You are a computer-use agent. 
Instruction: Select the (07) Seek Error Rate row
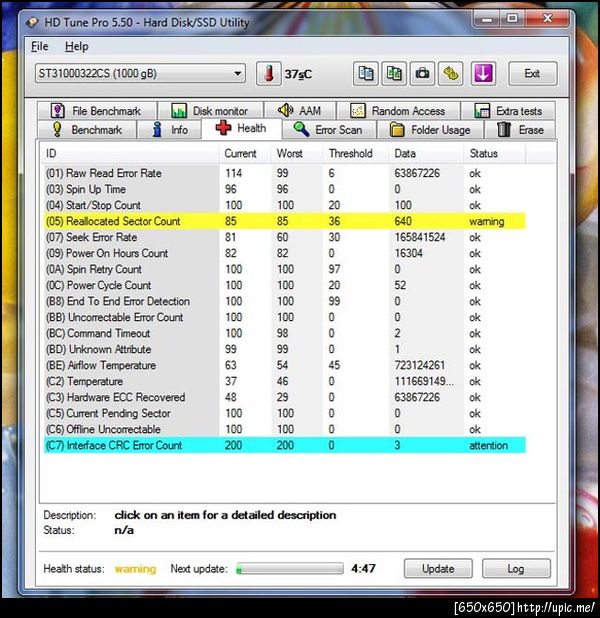[x=284, y=237]
